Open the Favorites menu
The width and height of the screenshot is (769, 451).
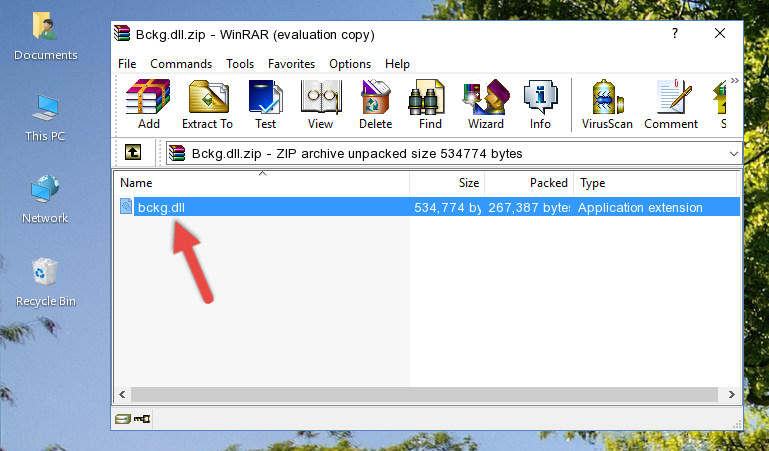[x=291, y=64]
